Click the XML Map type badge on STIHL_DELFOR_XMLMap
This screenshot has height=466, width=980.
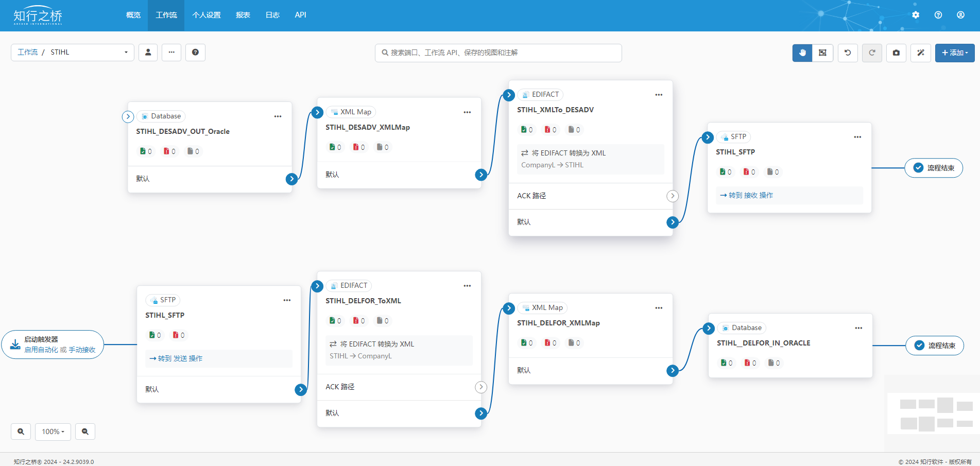pyautogui.click(x=542, y=308)
